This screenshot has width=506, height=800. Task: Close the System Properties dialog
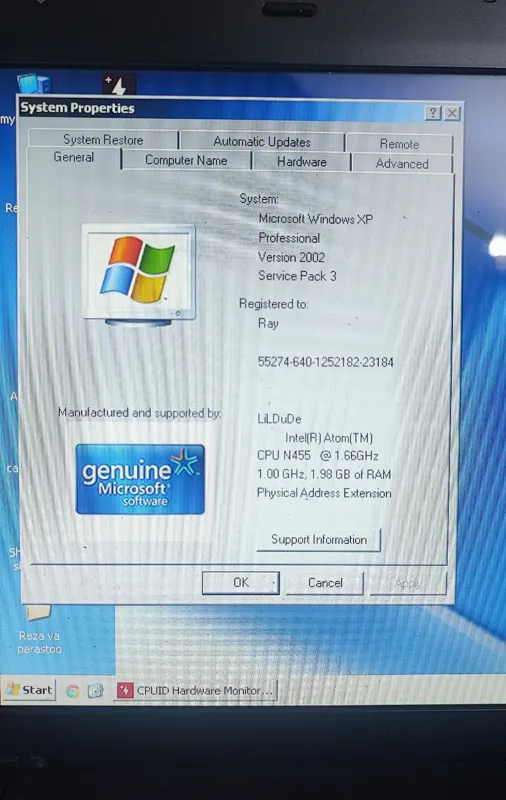(x=452, y=113)
